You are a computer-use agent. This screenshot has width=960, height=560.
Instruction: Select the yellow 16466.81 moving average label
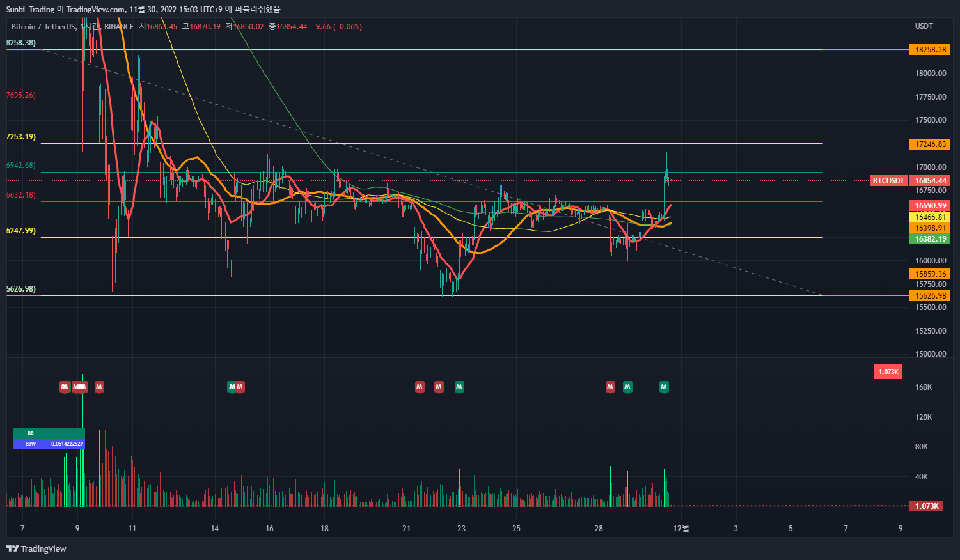click(x=930, y=217)
